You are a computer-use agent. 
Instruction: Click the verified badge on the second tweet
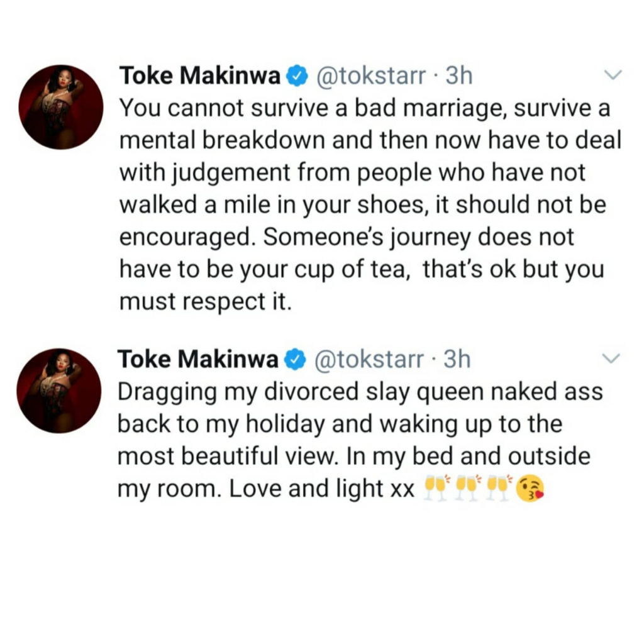click(294, 360)
